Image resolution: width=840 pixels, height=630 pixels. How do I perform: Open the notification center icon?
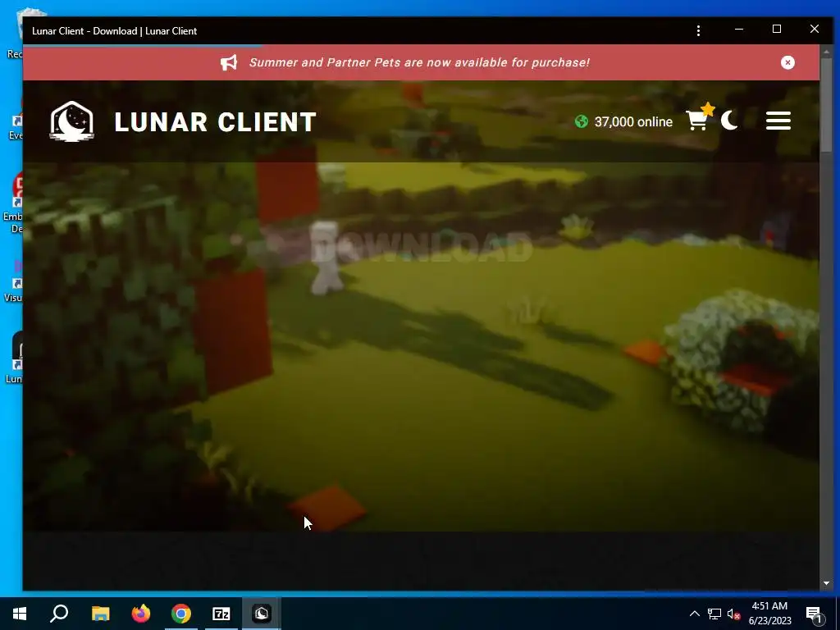coord(814,614)
